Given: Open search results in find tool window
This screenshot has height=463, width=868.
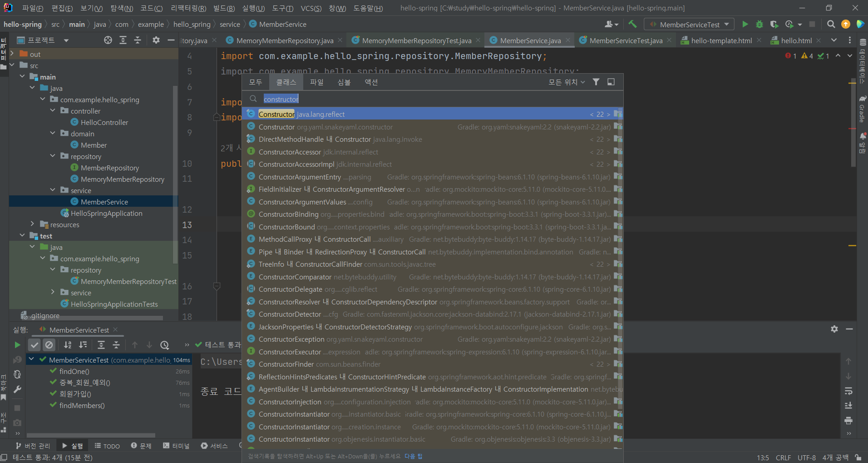Looking at the screenshot, I should [611, 82].
